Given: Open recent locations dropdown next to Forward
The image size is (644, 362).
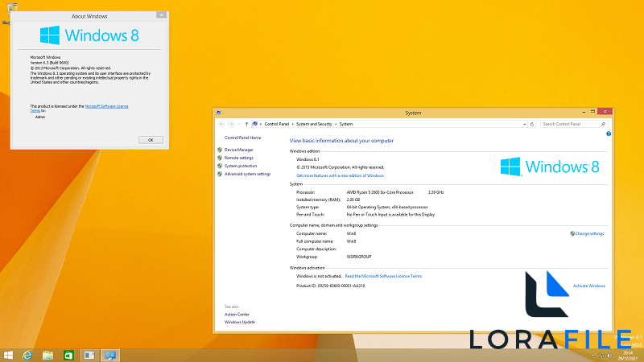Looking at the screenshot, I should coord(239,124).
